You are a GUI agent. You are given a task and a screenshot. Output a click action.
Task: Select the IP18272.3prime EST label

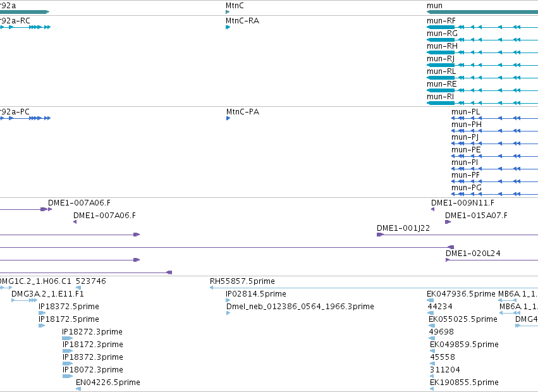point(92,332)
